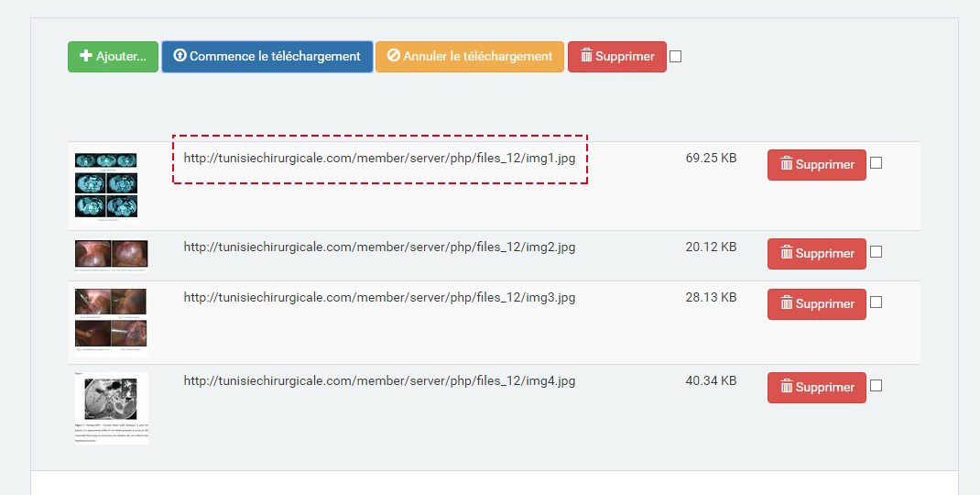Image resolution: width=980 pixels, height=495 pixels.
Task: Click the 40.34 KB file size
Action: (712, 381)
